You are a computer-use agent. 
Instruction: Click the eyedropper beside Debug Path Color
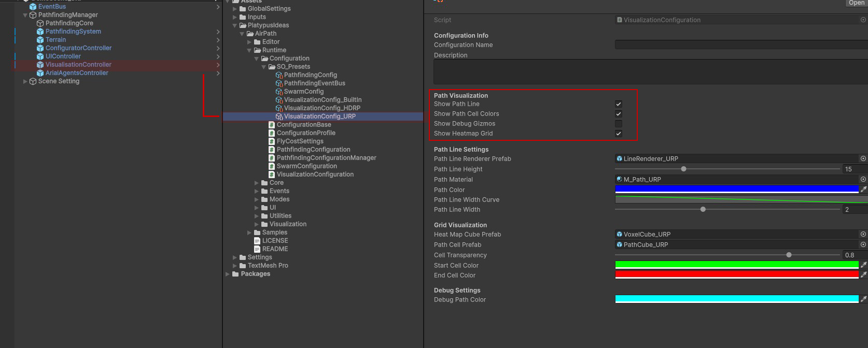(x=863, y=299)
